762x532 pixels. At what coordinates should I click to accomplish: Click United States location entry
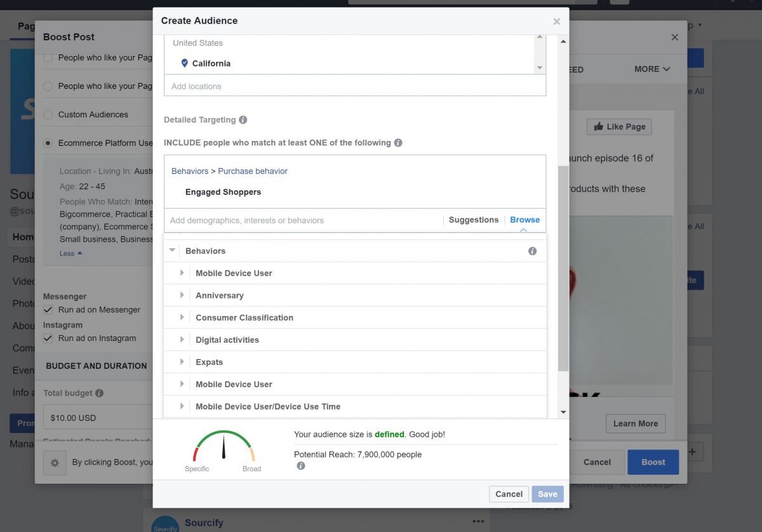click(197, 43)
